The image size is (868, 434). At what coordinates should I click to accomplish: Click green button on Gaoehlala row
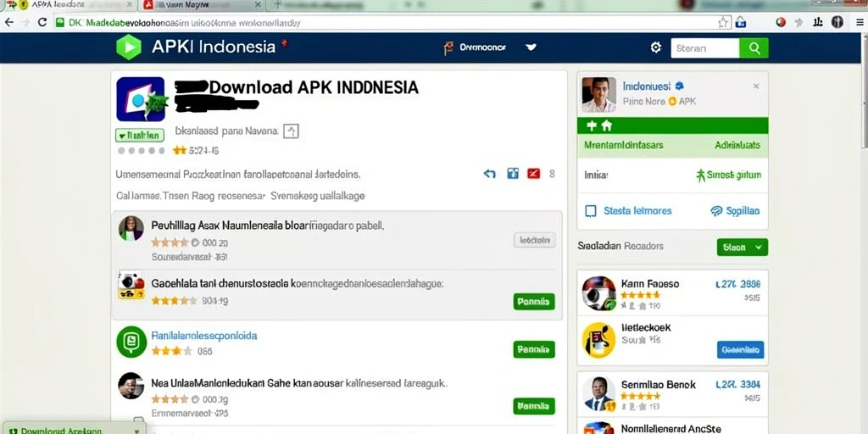pos(534,302)
